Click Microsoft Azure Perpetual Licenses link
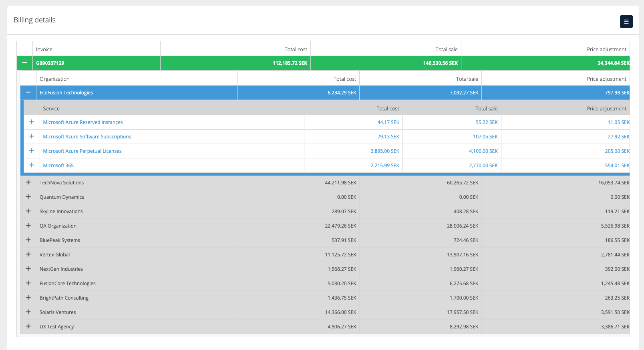This screenshot has width=644, height=350. (82, 151)
